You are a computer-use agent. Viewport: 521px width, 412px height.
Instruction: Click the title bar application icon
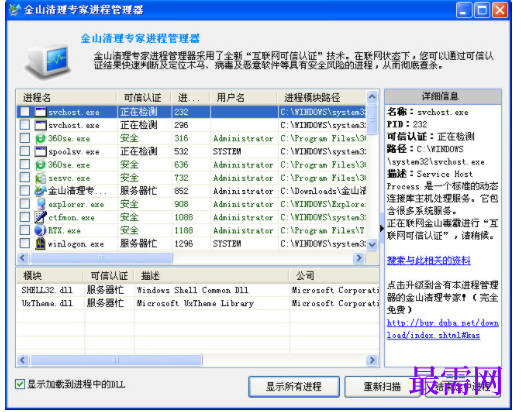click(x=15, y=10)
